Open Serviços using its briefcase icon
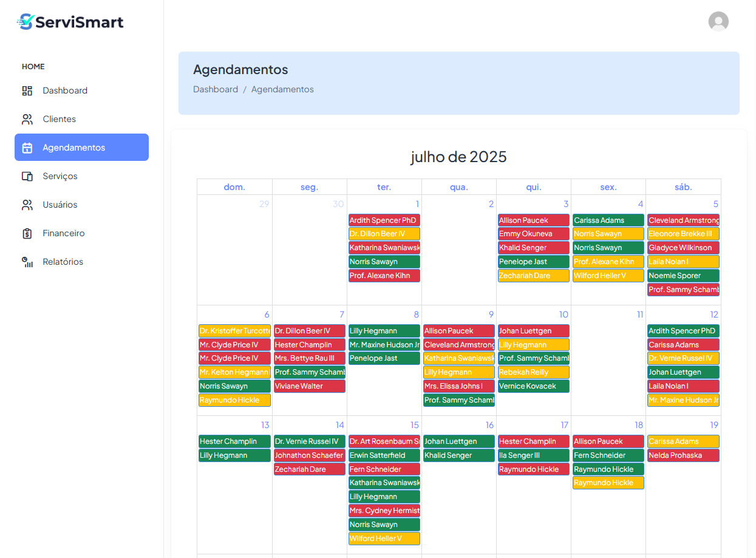The image size is (756, 558). click(27, 175)
